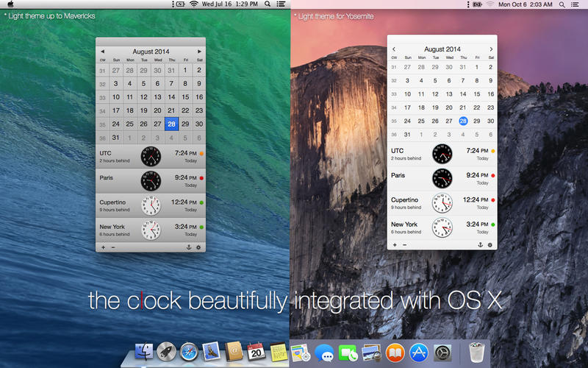Go to previous month in Mavericks calendar
Screen dimensions: 588x368
[102, 52]
